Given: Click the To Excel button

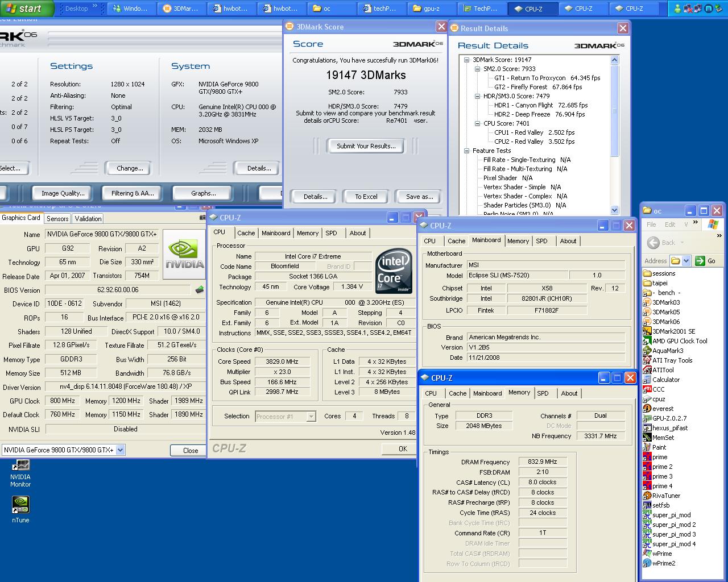Looking at the screenshot, I should click(x=366, y=197).
